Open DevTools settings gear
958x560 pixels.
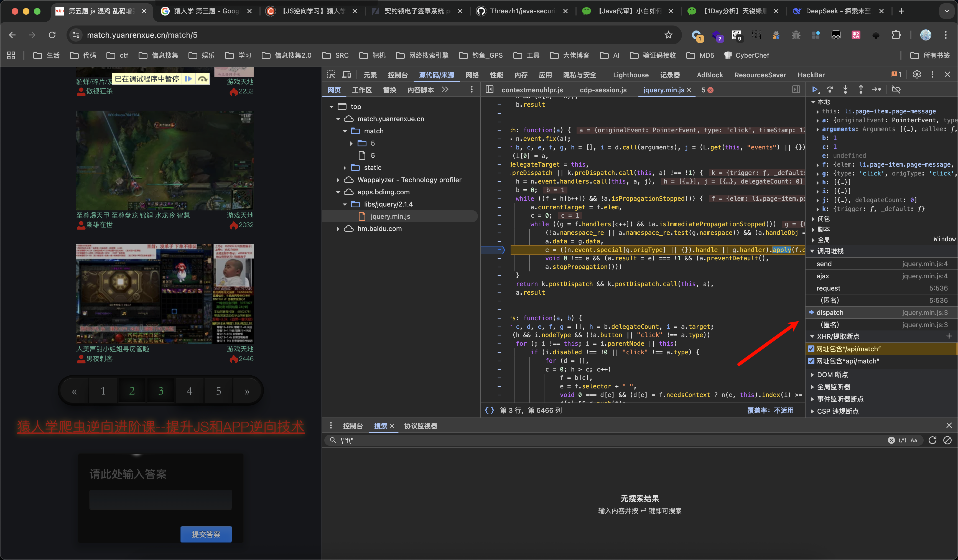click(917, 75)
